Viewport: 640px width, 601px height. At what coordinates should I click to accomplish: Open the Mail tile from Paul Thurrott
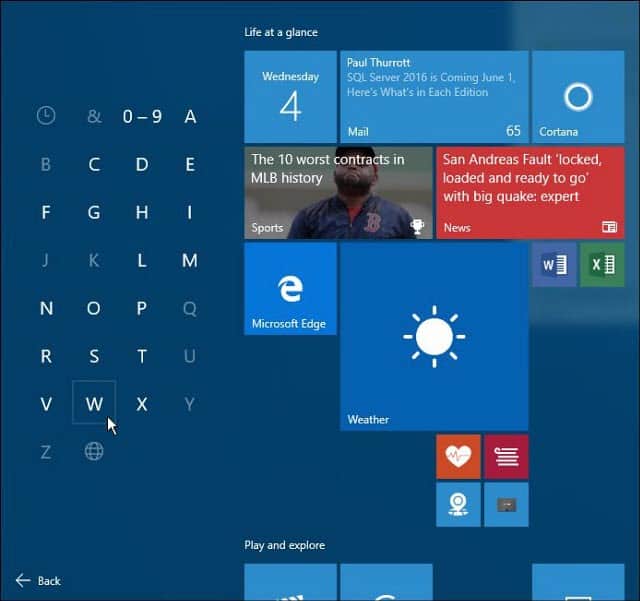tap(434, 97)
